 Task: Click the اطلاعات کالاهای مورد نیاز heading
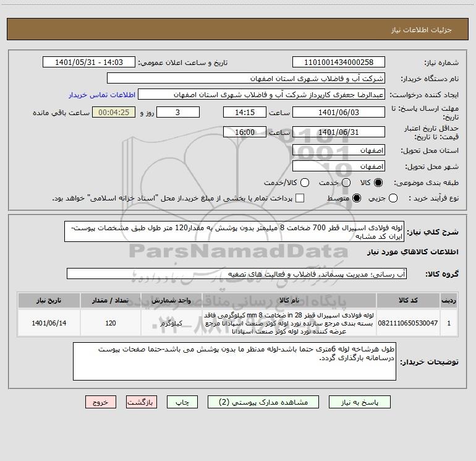point(412,252)
